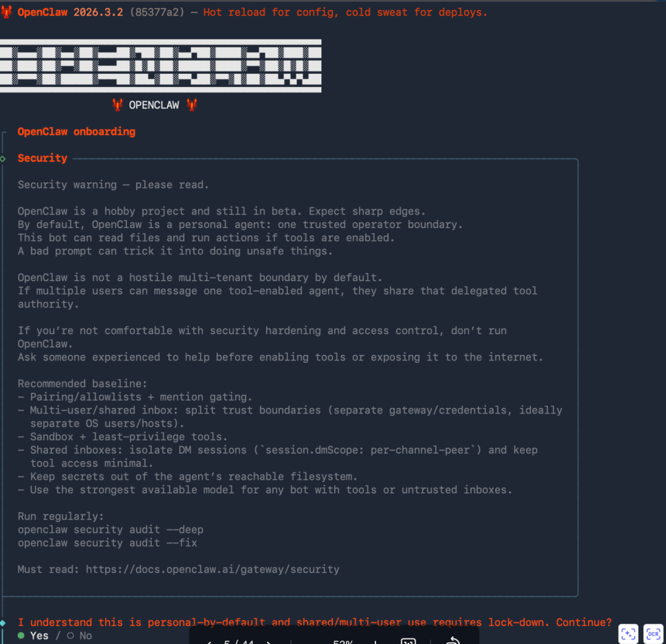Viewport: 666px width, 644px height.
Task: Click the lobster icon beside version title
Action: [6, 12]
